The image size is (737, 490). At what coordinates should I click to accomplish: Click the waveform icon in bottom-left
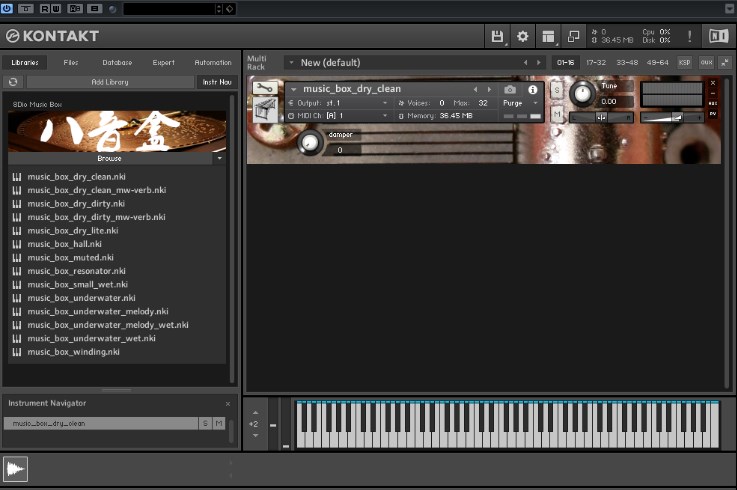16,469
